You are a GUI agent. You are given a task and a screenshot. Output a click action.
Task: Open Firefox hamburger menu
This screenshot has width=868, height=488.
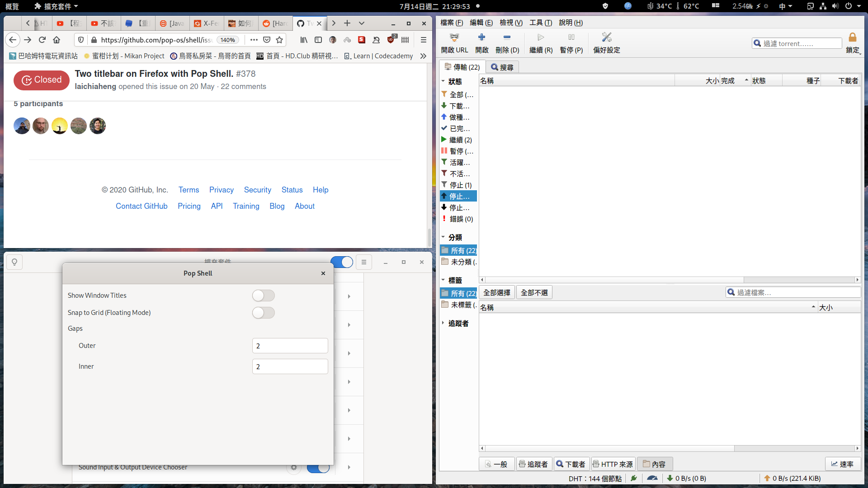(424, 40)
